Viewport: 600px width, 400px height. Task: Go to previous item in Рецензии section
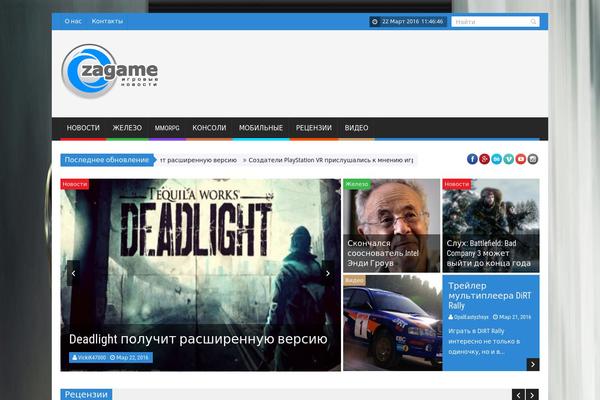click(518, 395)
